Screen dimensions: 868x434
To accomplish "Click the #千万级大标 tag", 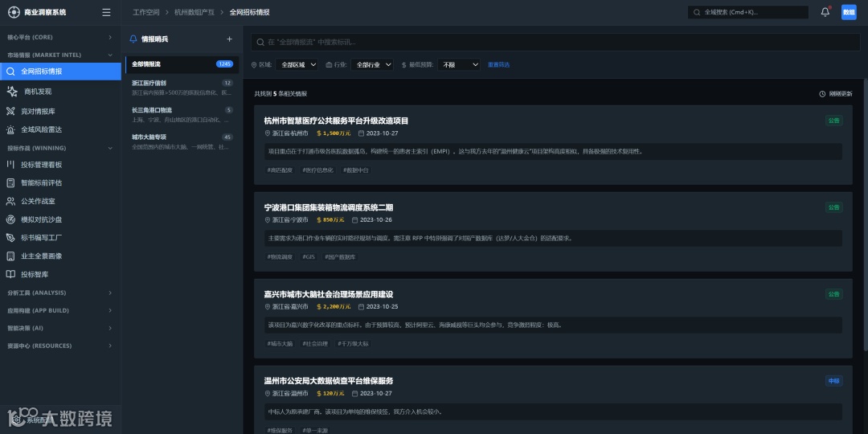I will coord(353,344).
